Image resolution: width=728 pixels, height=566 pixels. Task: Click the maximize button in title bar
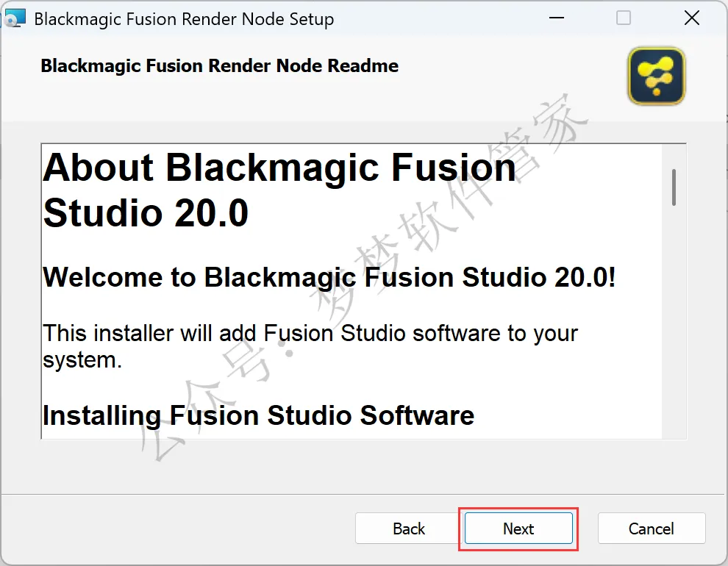tap(623, 18)
